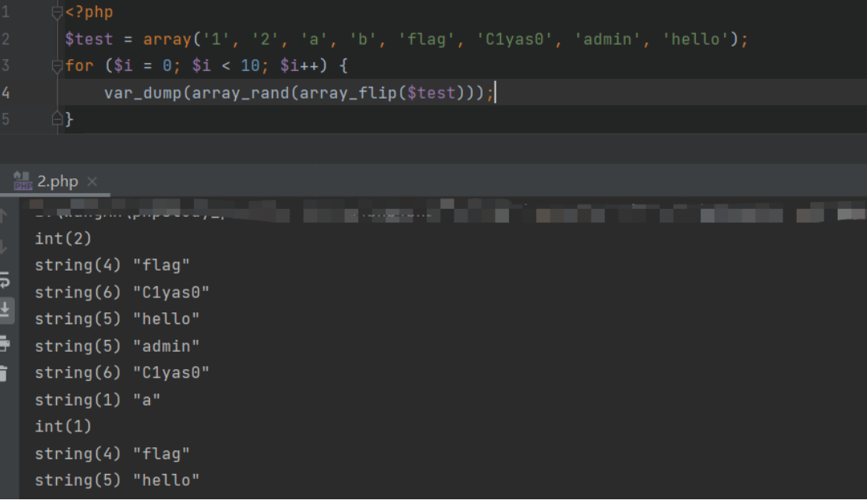Click the array keyword in the code

point(167,39)
